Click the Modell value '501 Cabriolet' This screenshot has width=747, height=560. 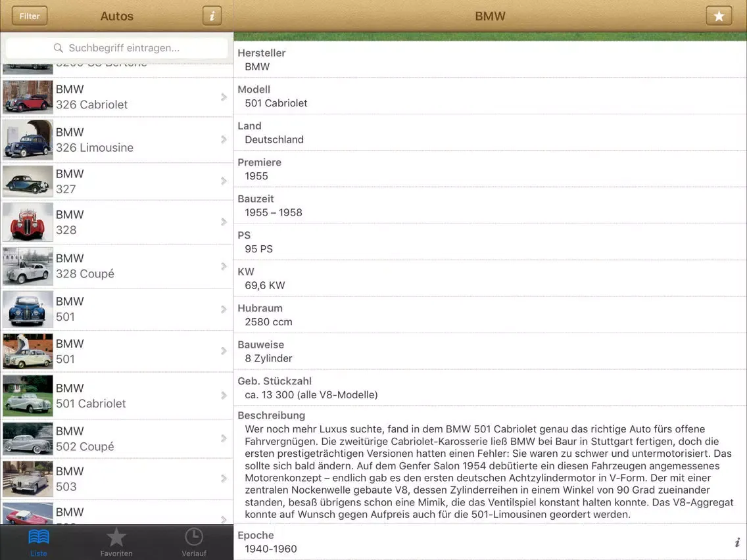click(276, 103)
